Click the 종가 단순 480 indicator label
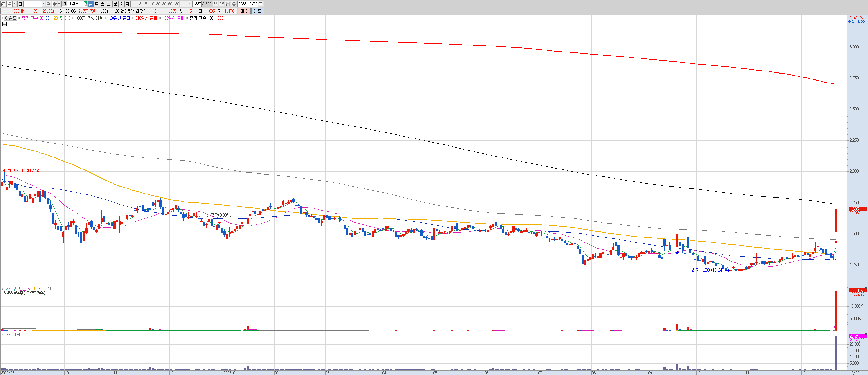Screen dimensions: 868x375 [x=201, y=18]
